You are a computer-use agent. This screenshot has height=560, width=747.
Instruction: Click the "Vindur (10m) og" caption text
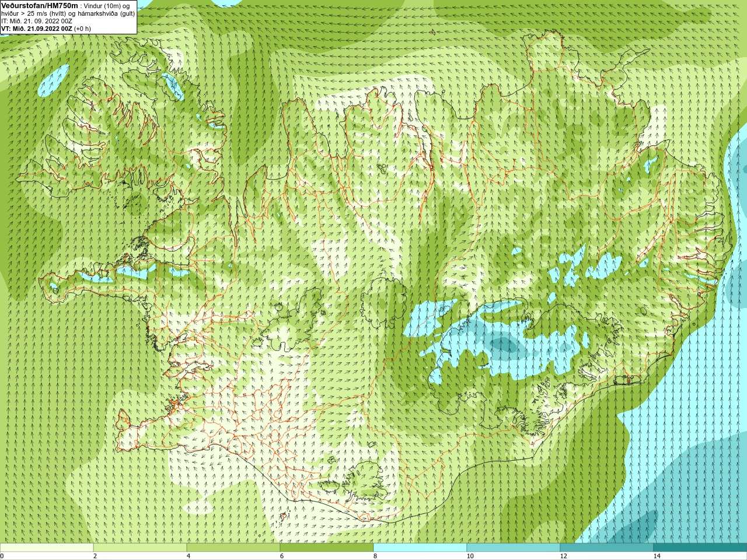click(x=107, y=6)
